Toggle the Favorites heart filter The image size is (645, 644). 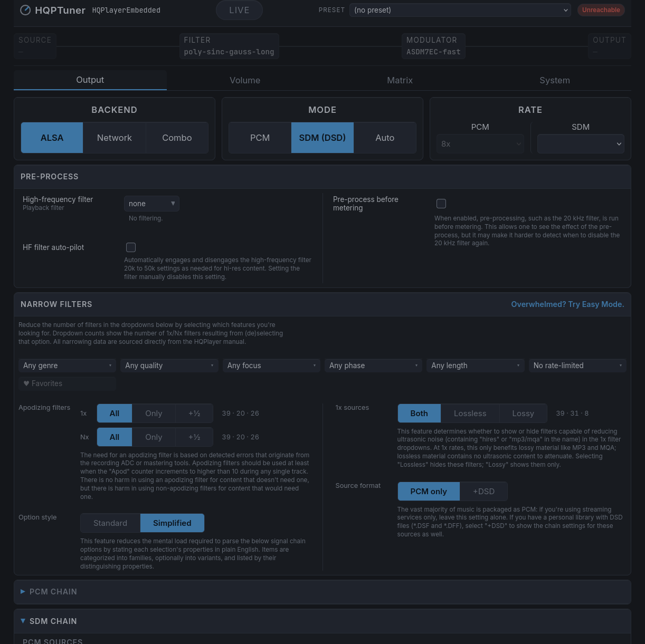click(67, 383)
